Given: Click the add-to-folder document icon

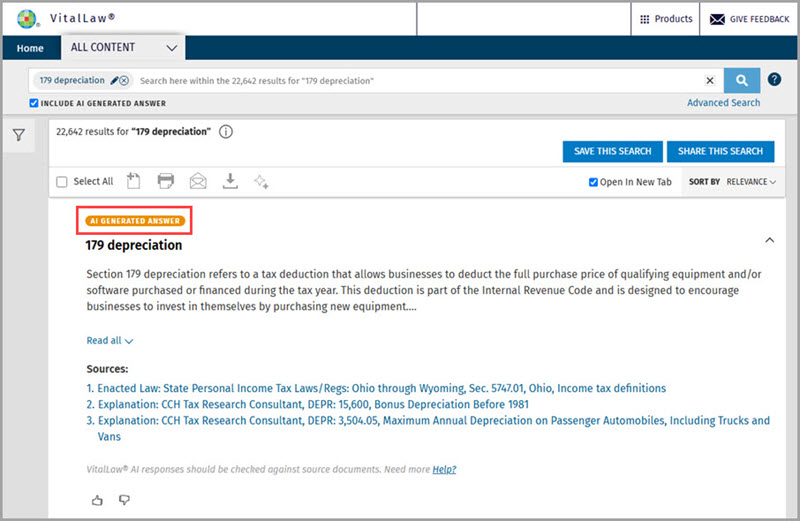Looking at the screenshot, I should (x=133, y=181).
